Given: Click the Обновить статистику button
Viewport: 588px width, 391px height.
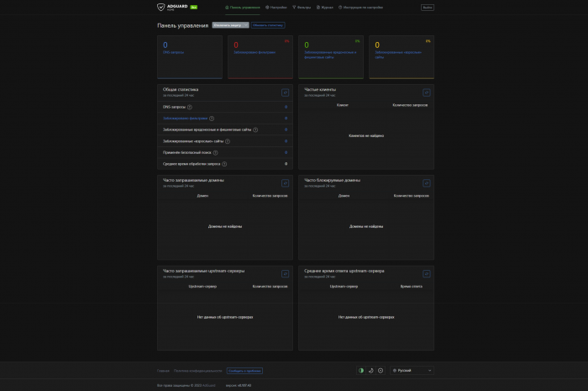Looking at the screenshot, I should [269, 25].
